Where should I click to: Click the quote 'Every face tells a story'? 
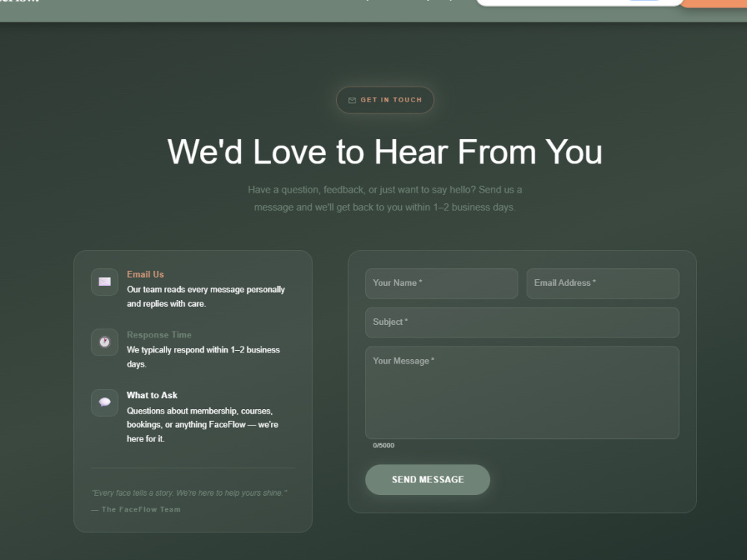point(189,493)
